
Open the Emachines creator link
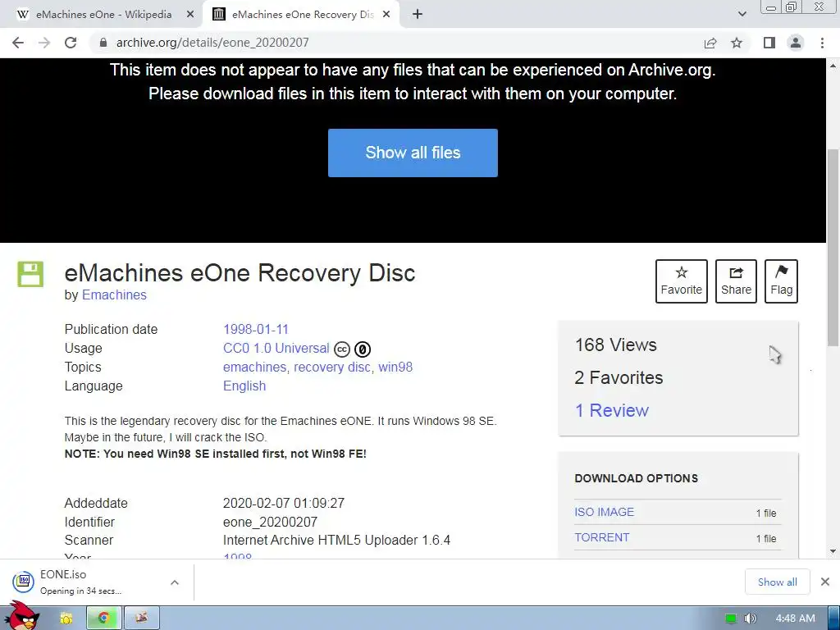(114, 294)
